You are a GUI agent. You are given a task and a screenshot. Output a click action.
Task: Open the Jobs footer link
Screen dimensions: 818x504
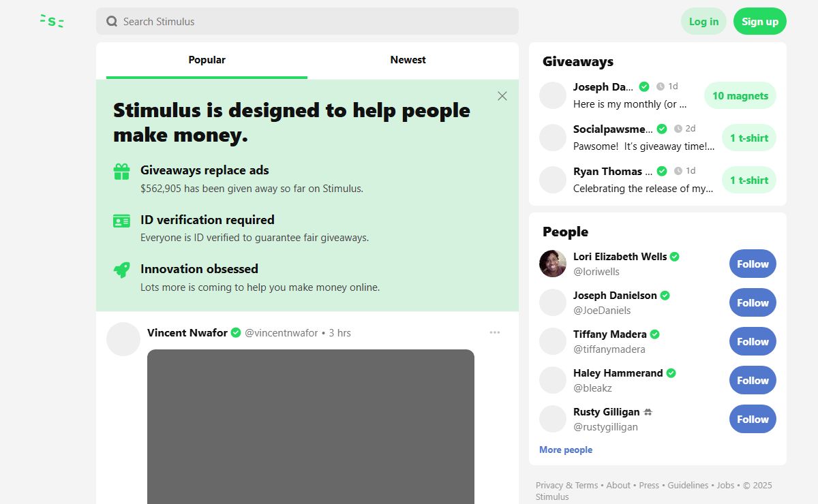(x=725, y=486)
